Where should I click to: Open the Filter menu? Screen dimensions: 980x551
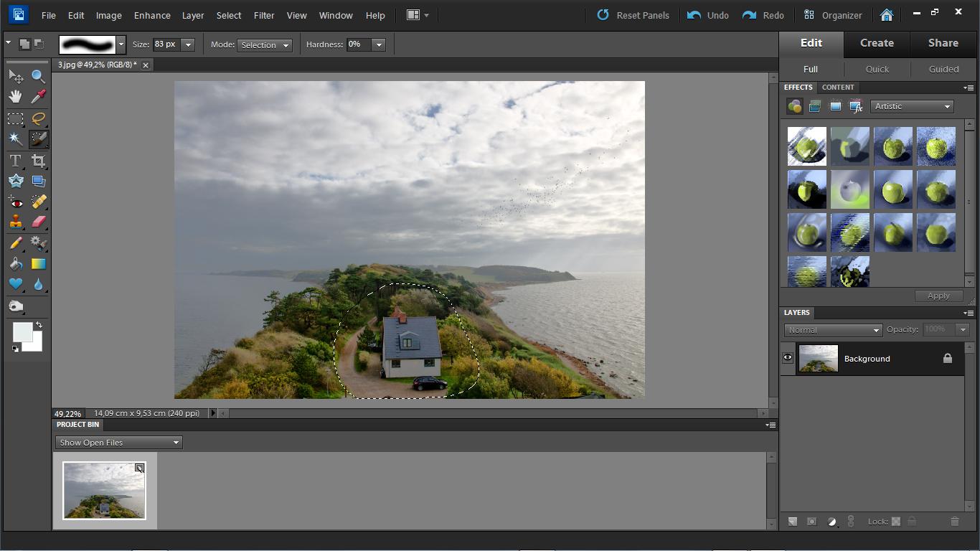(264, 15)
